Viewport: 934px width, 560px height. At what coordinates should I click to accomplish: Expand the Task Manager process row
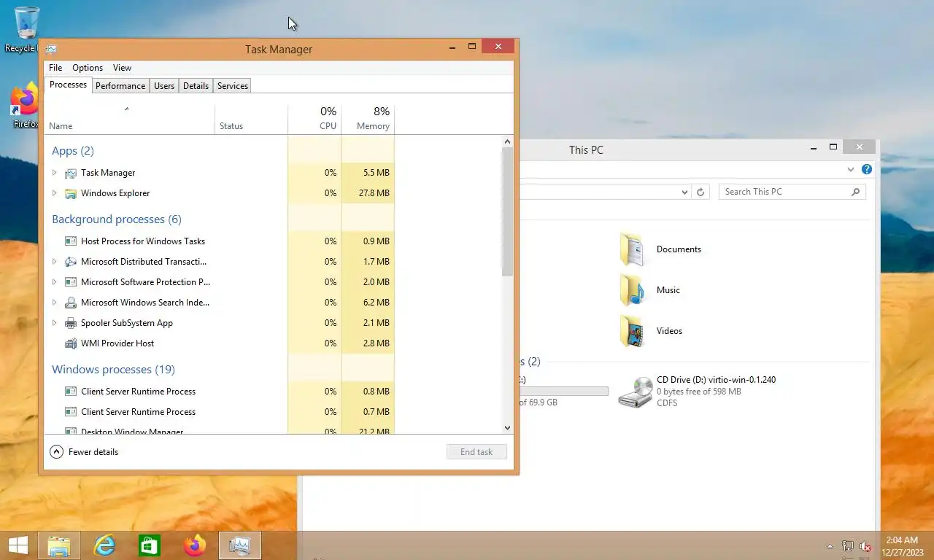pos(54,173)
